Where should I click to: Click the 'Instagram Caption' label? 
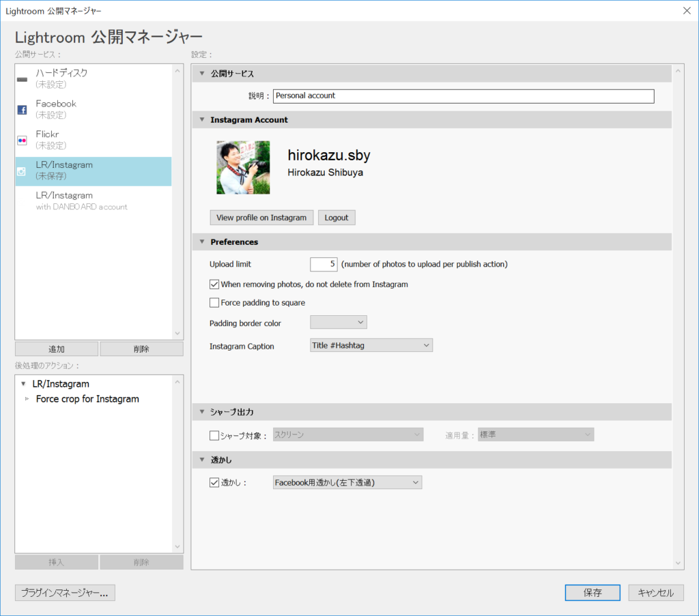click(x=242, y=346)
